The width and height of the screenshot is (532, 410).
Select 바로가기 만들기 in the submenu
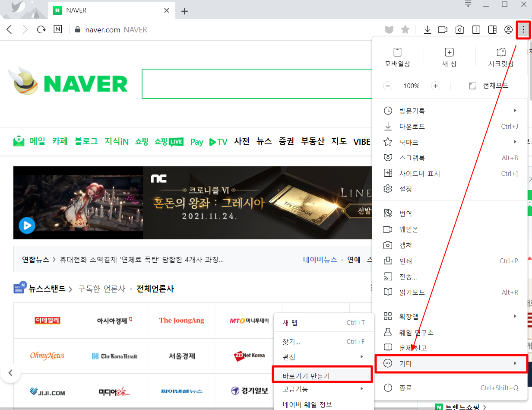coord(322,375)
